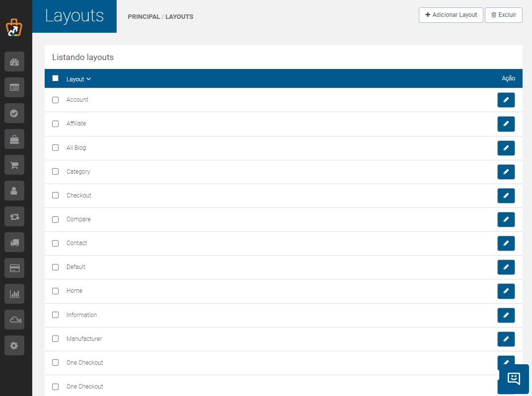
Task: Open the list/catalog sidebar icon
Action: 14,87
